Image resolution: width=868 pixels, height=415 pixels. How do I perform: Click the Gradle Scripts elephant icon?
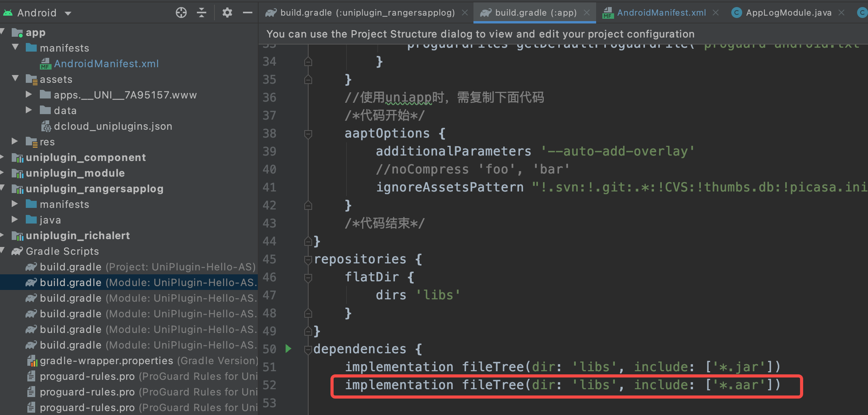pyautogui.click(x=17, y=251)
